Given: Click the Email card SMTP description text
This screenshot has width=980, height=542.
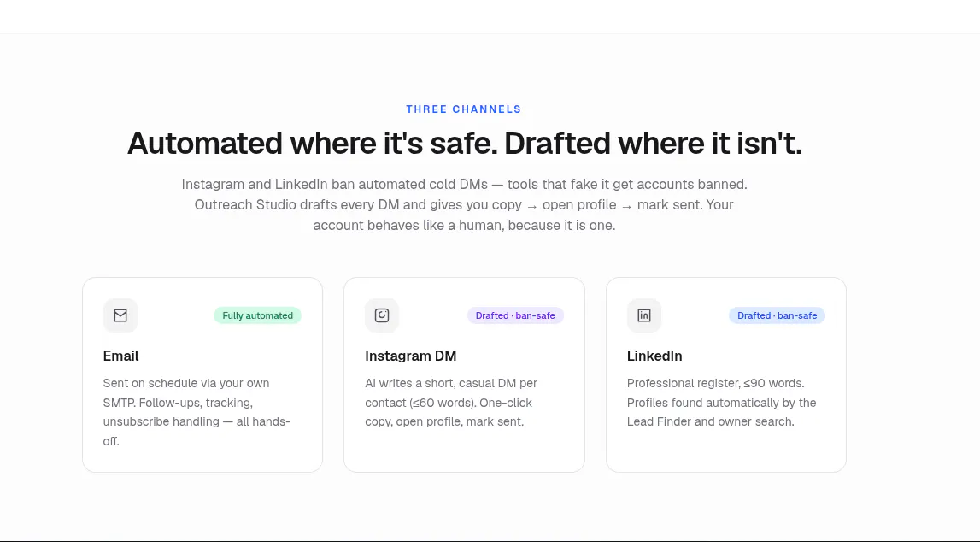Looking at the screenshot, I should [x=197, y=412].
